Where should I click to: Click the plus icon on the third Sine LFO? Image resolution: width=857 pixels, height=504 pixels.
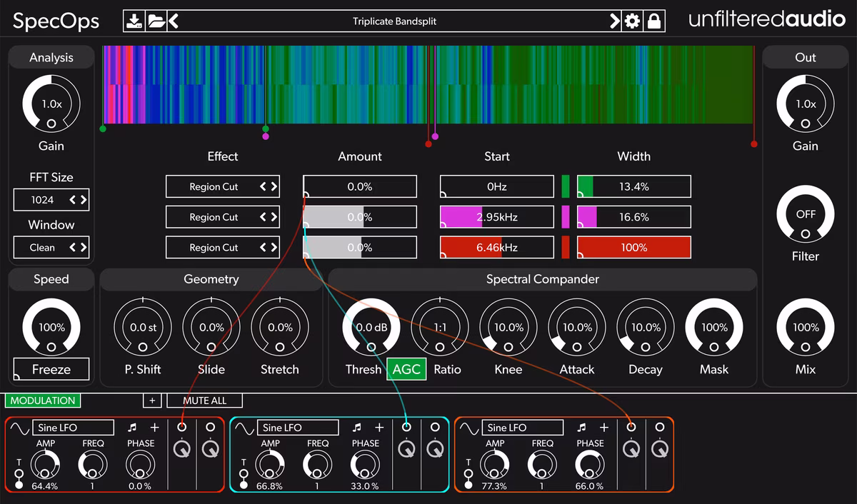coord(603,427)
